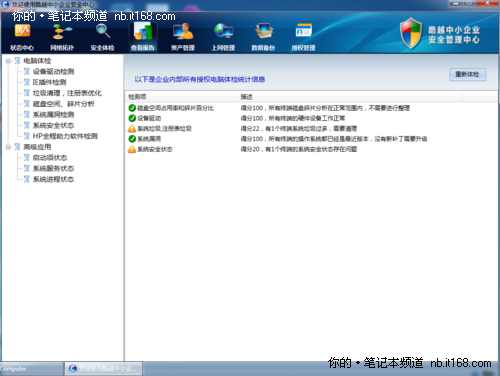The width and height of the screenshot is (500, 376).
Task: Select the 电脑体检 root tree item
Action: (x=37, y=61)
